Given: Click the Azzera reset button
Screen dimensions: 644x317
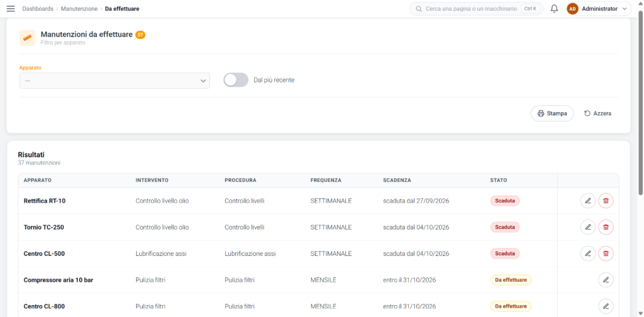Looking at the screenshot, I should point(598,113).
